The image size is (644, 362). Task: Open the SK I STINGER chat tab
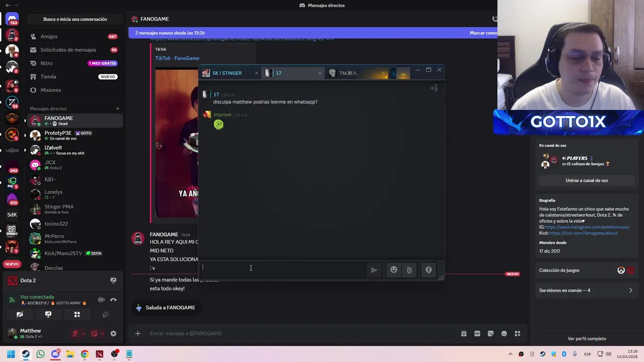tap(226, 73)
